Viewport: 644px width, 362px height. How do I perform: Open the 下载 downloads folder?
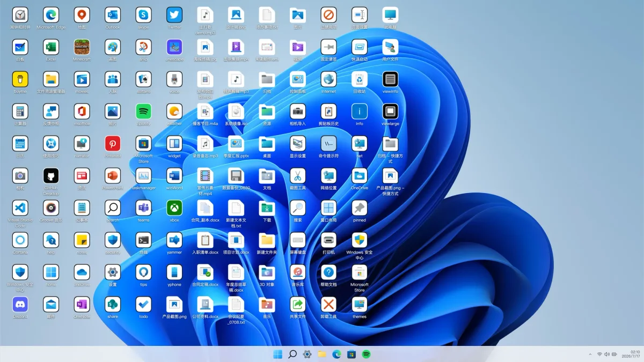click(267, 208)
